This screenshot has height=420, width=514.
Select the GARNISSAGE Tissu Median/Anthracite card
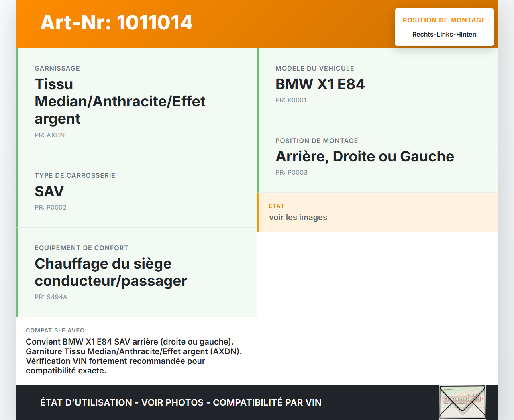(120, 101)
